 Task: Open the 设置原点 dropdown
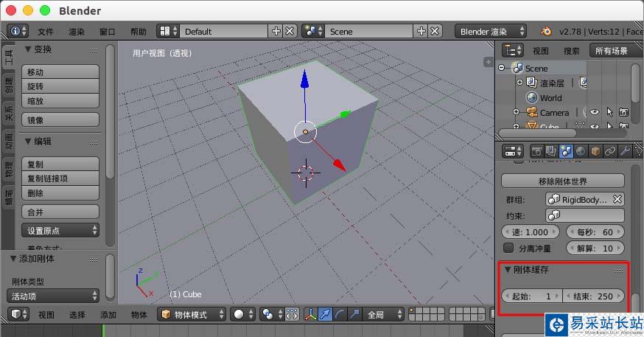[60, 231]
